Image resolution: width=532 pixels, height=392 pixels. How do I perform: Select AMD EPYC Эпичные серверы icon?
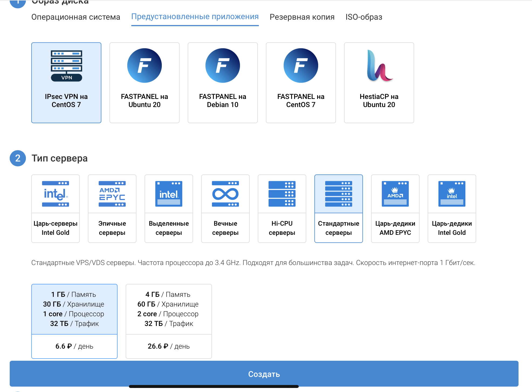112,194
